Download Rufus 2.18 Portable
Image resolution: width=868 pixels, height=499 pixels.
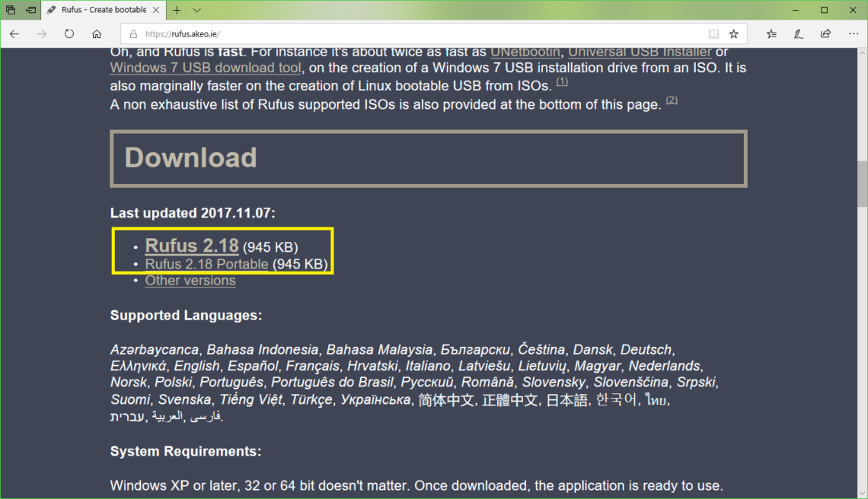pos(206,265)
